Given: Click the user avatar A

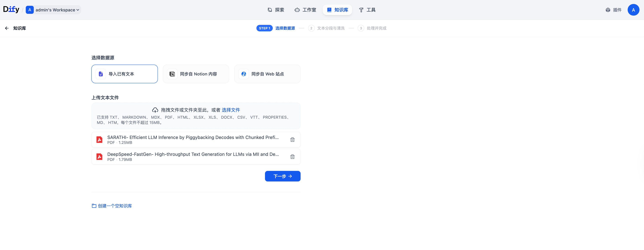Looking at the screenshot, I should tap(633, 10).
